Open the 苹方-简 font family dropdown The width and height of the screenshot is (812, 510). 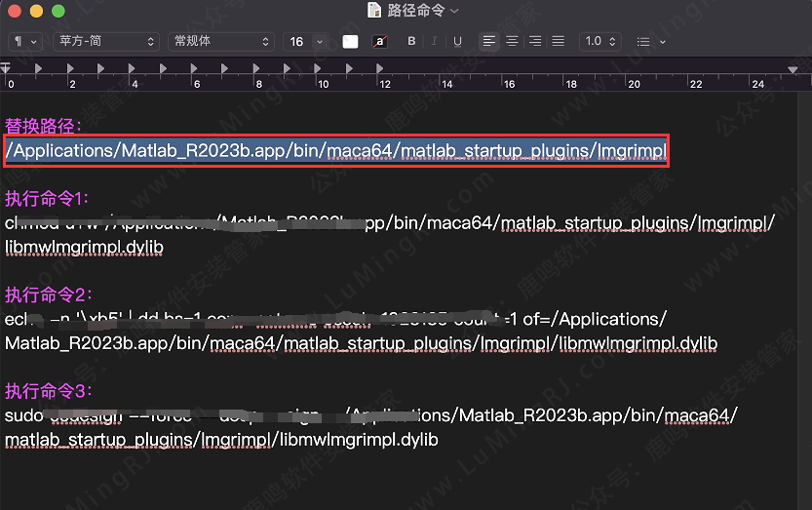point(106,42)
